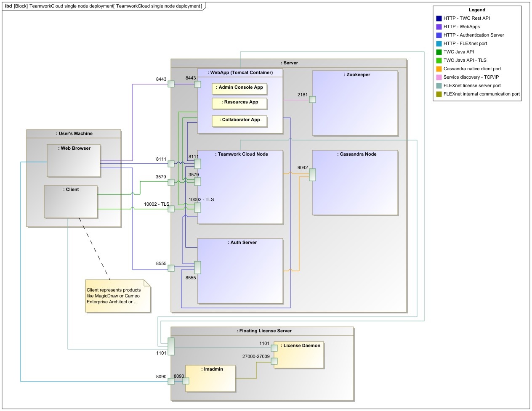The height and width of the screenshot is (411, 532).
Task: Select port 8555 on the Auth Server
Action: pyautogui.click(x=197, y=268)
